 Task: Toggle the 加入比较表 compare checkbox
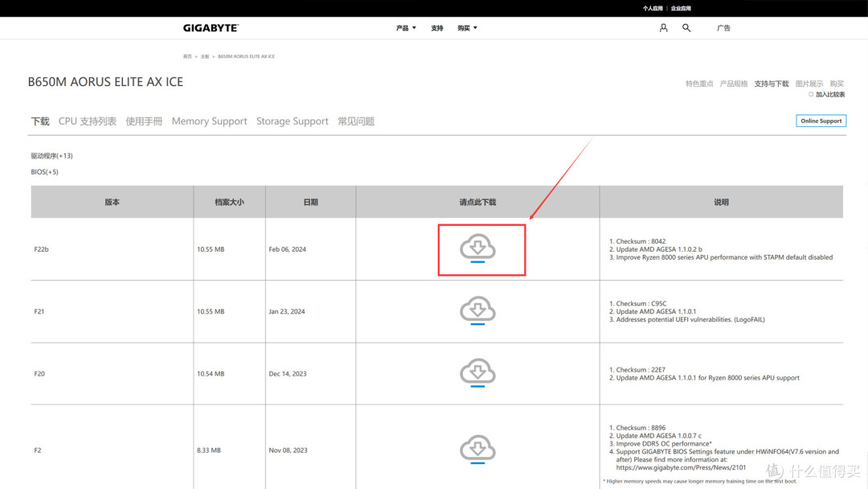point(811,94)
